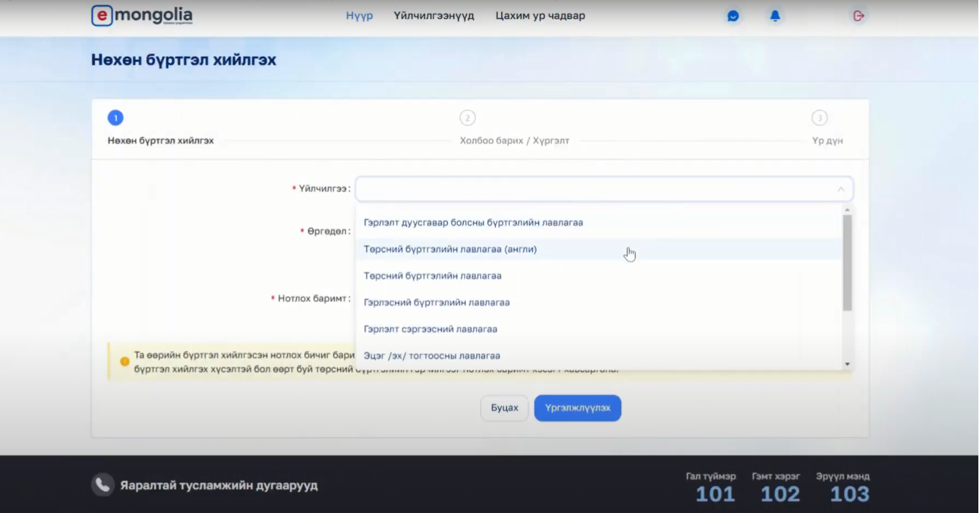Select Гэрлэсний бүртгэлийн лавлагаа option

(x=599, y=303)
